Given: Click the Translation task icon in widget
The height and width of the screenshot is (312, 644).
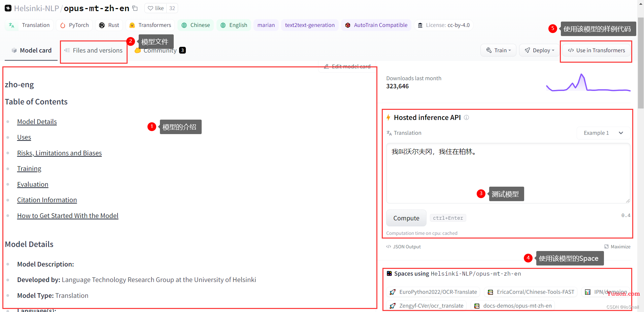Looking at the screenshot, I should click(389, 133).
